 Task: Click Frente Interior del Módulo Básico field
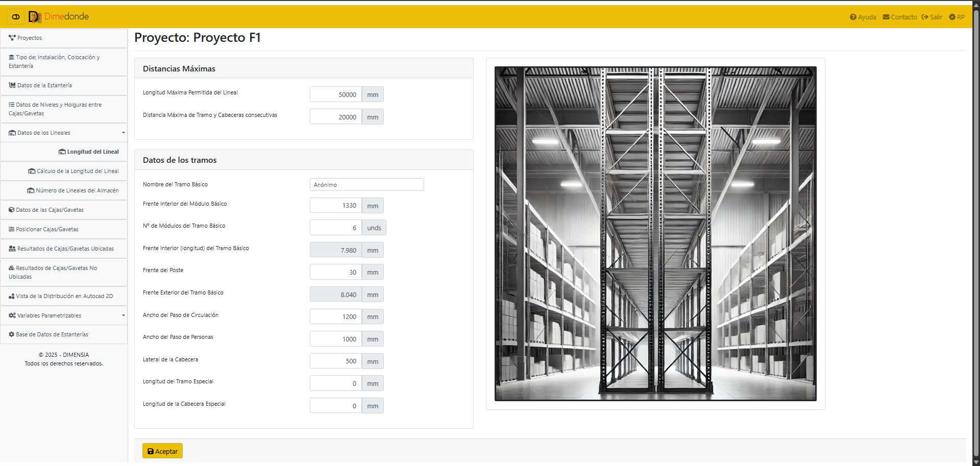[336, 206]
